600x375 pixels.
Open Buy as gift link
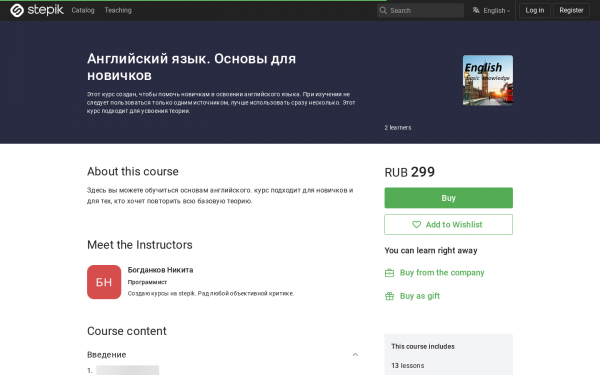pos(420,296)
